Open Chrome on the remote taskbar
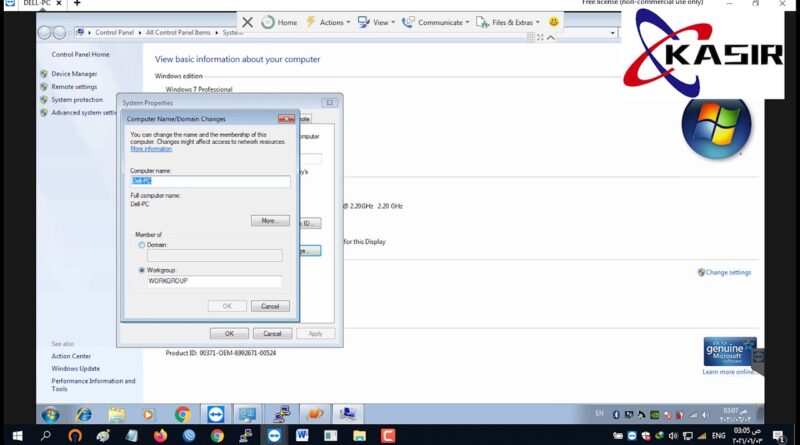 (182, 414)
